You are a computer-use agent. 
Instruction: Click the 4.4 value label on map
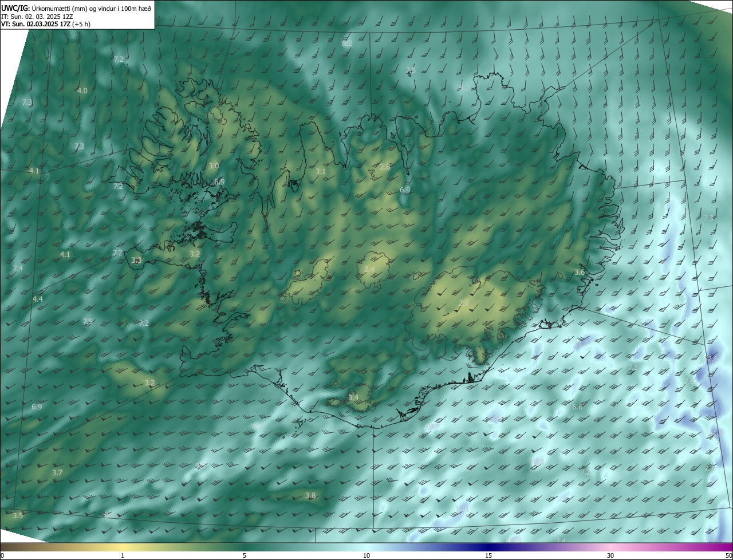point(37,299)
